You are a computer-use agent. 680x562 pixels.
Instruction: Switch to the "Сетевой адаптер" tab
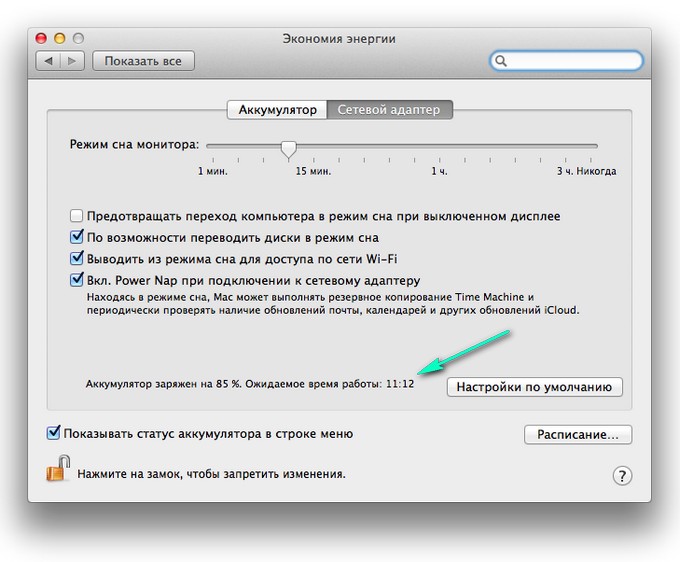point(389,110)
